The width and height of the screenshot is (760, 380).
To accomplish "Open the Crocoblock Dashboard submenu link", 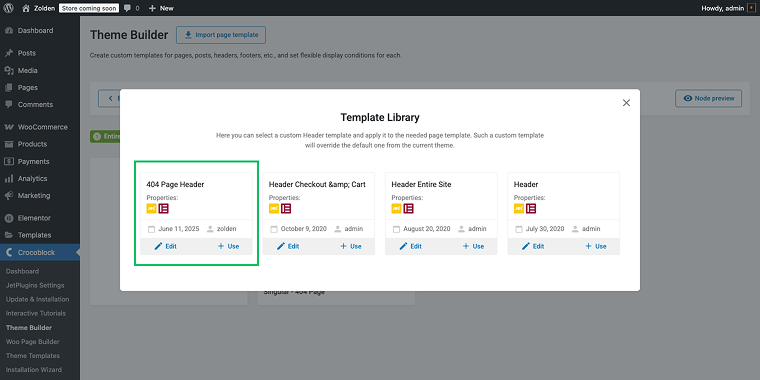I will point(22,271).
